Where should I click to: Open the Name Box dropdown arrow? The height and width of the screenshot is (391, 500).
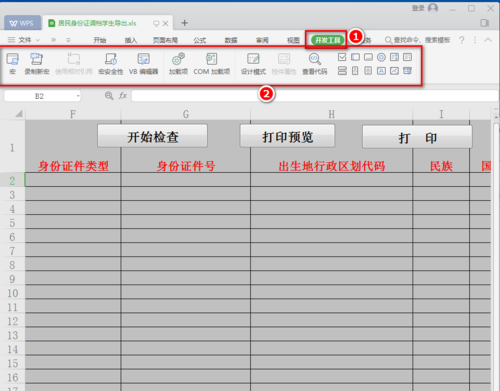[x=78, y=96]
